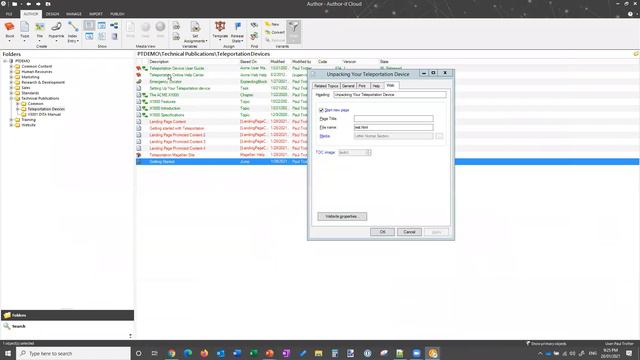
Task: Open the General tab in dialog
Action: [x=348, y=86]
